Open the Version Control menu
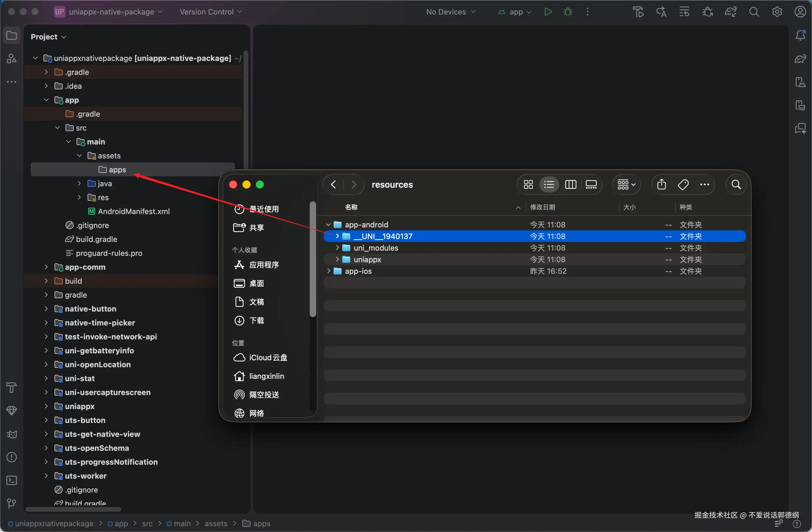 point(211,12)
